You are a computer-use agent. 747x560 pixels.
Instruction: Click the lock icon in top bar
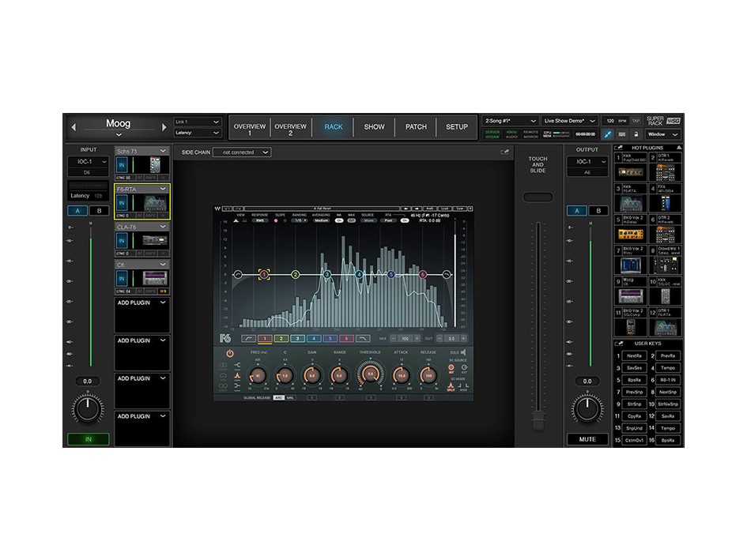click(x=636, y=134)
